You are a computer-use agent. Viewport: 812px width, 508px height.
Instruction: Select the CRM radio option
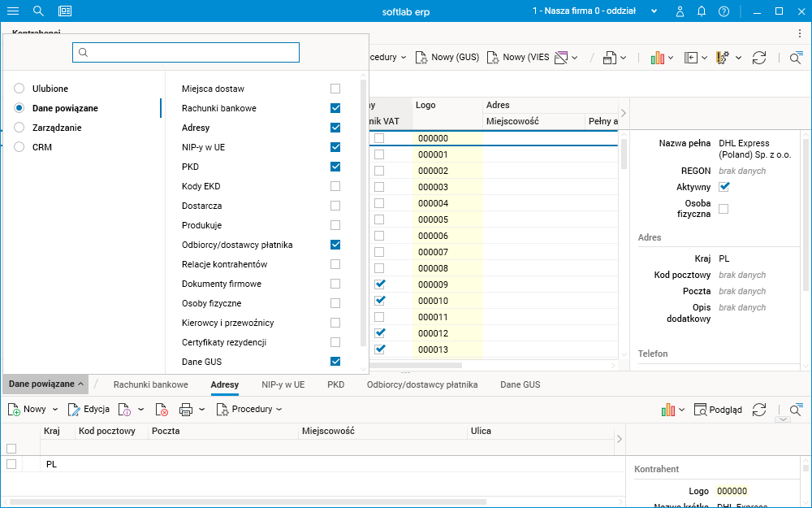[x=19, y=147]
